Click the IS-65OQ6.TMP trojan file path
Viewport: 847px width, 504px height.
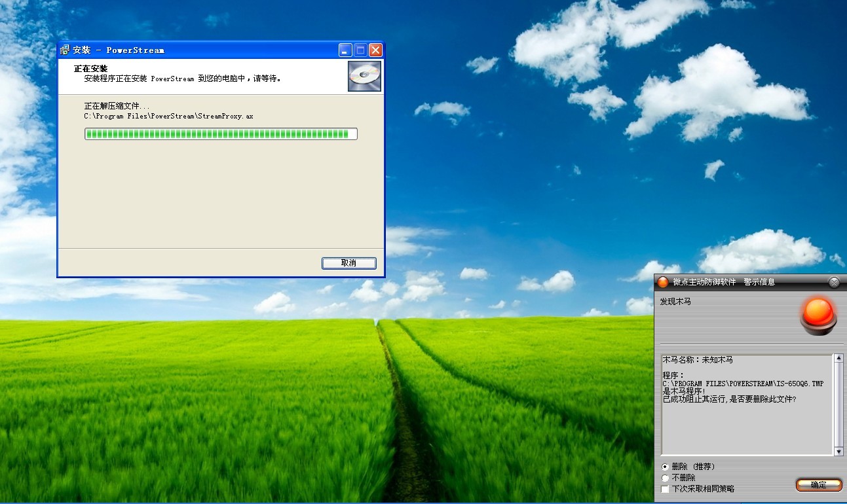pyautogui.click(x=743, y=384)
